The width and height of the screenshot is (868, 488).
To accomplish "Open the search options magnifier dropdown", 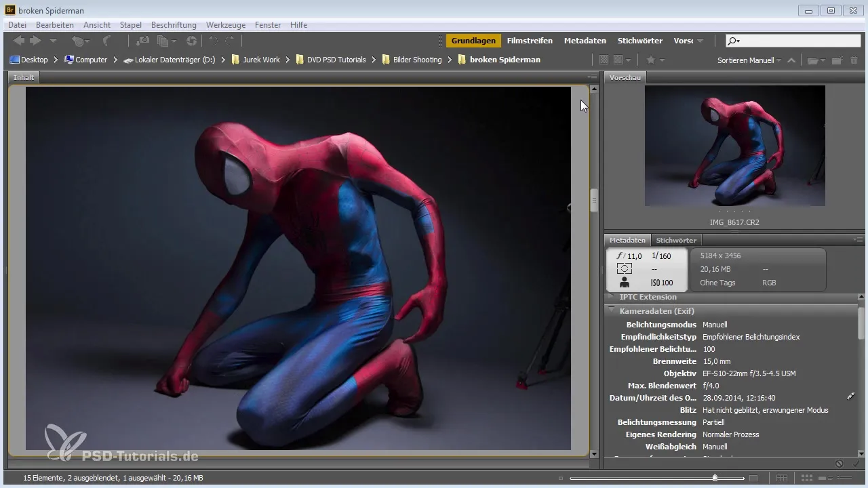I will tap(733, 41).
